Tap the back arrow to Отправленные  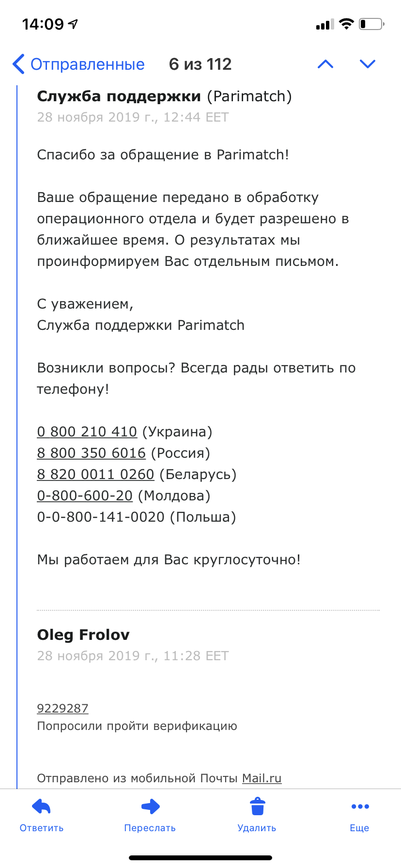coord(18,64)
